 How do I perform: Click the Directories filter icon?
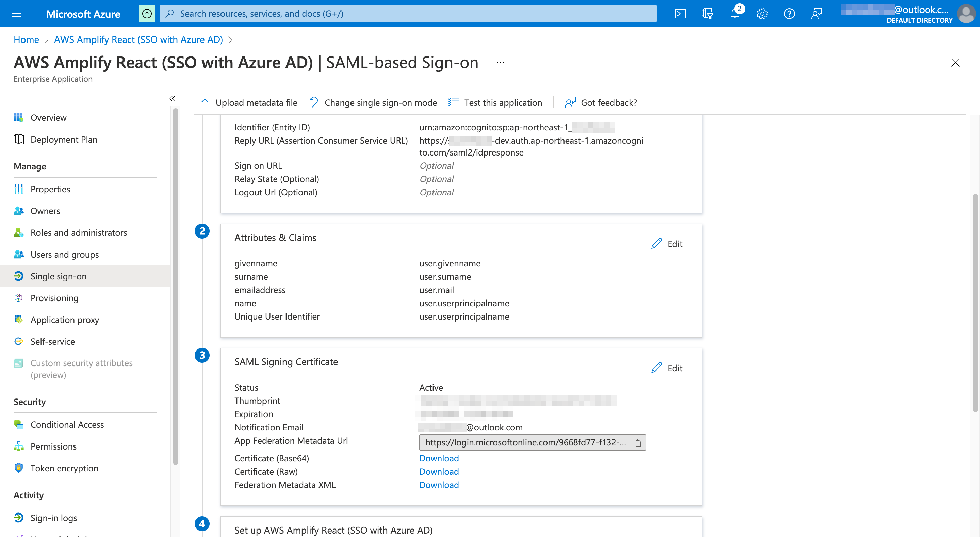(708, 13)
